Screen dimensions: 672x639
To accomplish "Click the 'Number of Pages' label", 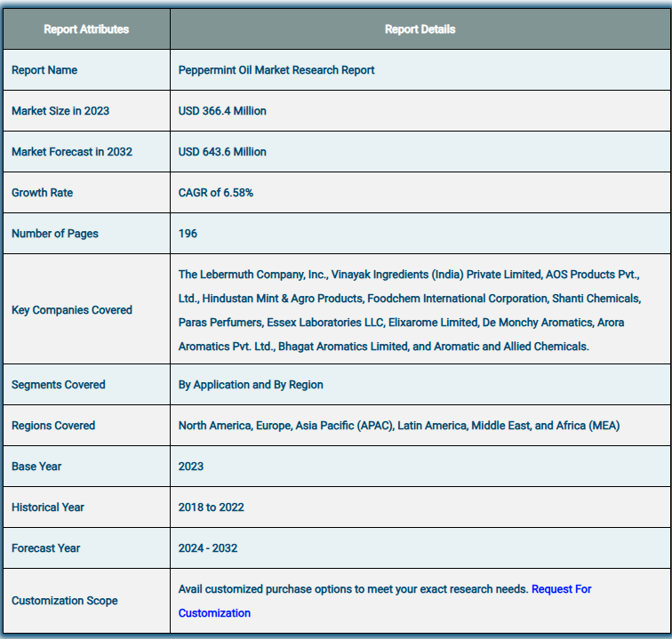I will click(55, 234).
